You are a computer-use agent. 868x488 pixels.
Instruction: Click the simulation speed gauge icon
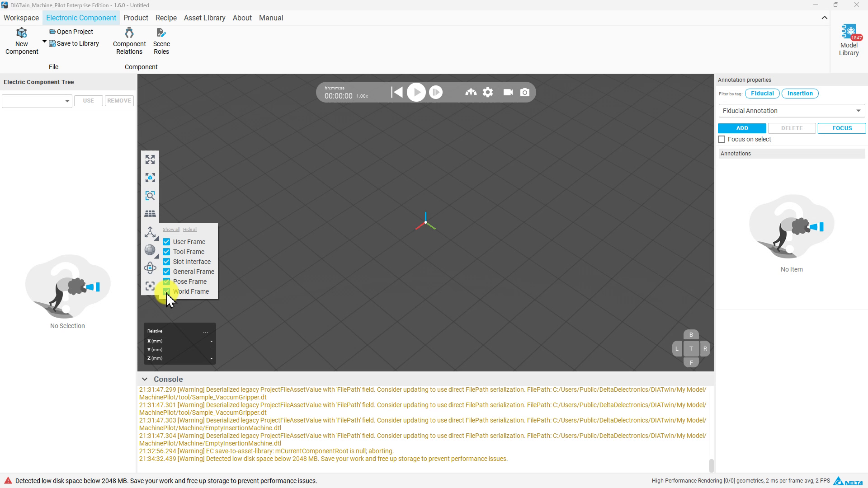point(471,92)
